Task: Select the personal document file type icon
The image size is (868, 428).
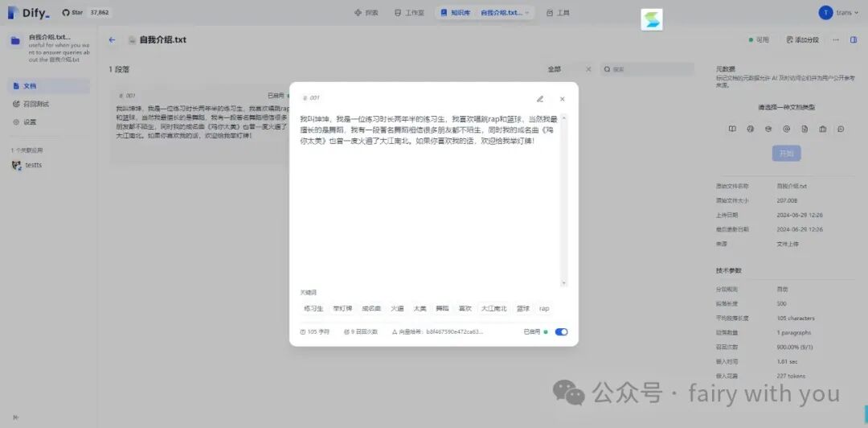Action: pyautogui.click(x=805, y=129)
